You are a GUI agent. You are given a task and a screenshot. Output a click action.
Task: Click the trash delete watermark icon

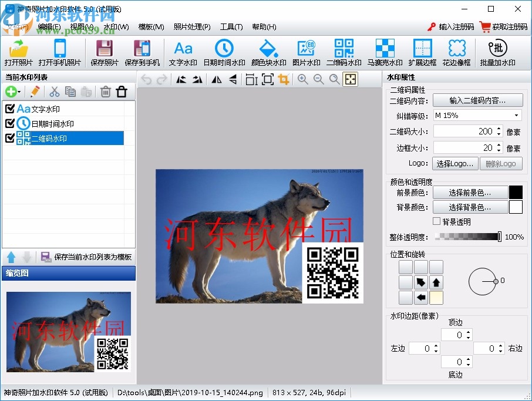coord(106,92)
